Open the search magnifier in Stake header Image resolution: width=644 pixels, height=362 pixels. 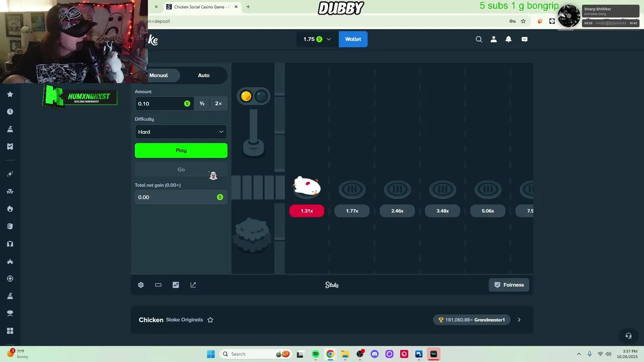(x=479, y=39)
